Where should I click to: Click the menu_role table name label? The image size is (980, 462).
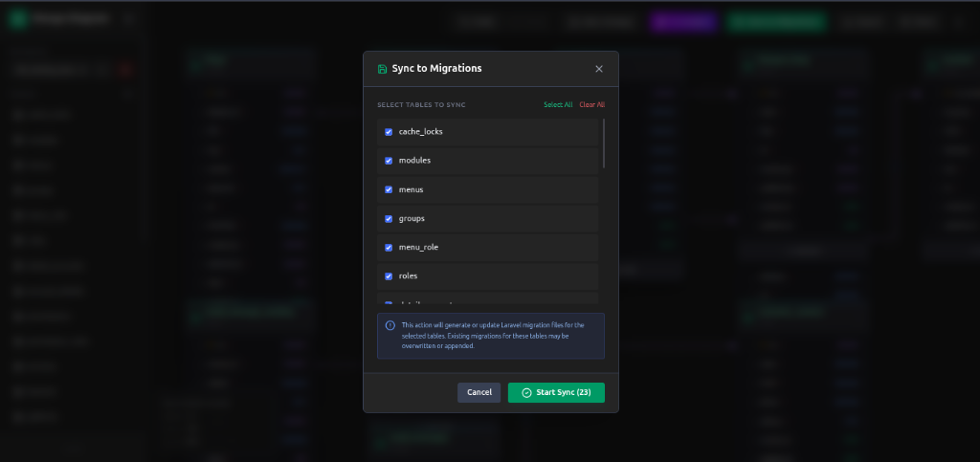(418, 247)
